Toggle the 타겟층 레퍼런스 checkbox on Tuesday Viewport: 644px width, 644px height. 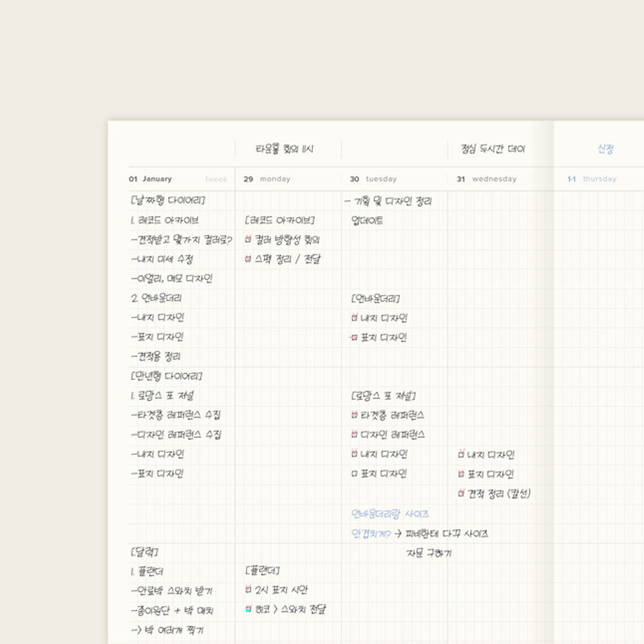(354, 415)
